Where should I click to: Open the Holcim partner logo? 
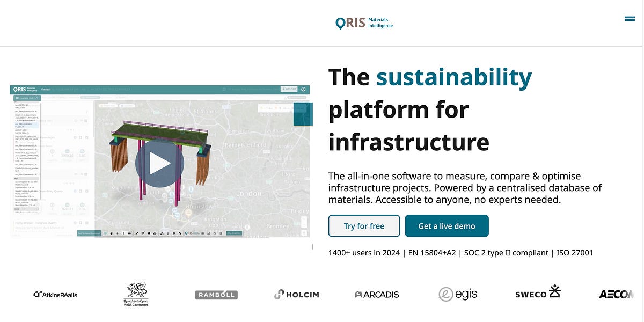(296, 294)
